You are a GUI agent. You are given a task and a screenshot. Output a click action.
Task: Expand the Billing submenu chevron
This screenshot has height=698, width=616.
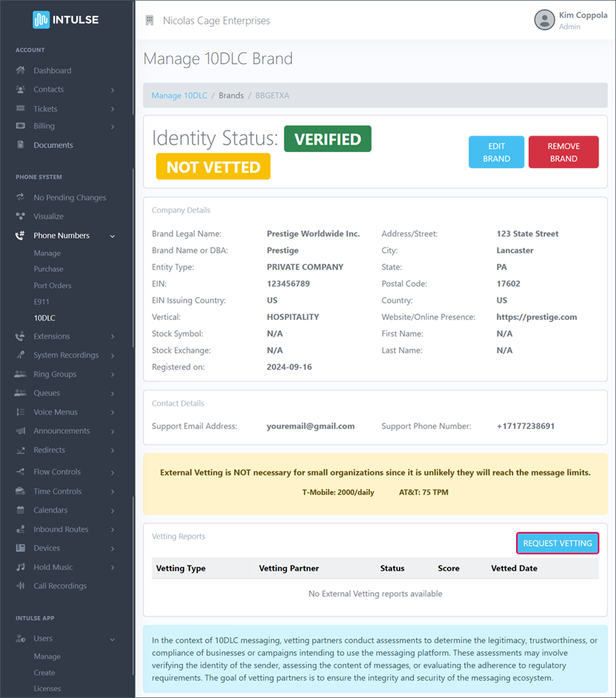pos(112,127)
